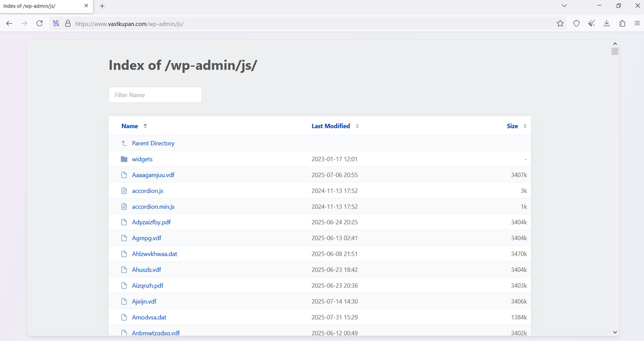This screenshot has width=644, height=341.
Task: Click the file icon beside Agmpg.vdf
Action: click(x=124, y=238)
